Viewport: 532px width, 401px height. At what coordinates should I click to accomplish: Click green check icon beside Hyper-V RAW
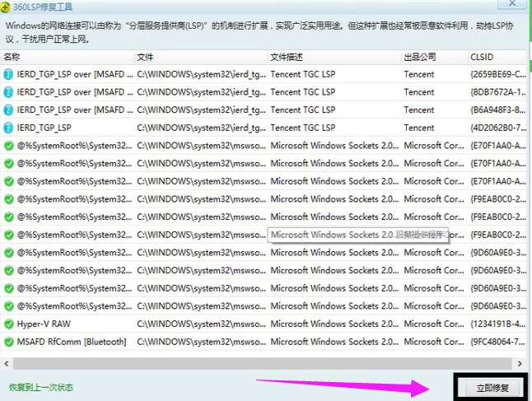[x=8, y=324]
